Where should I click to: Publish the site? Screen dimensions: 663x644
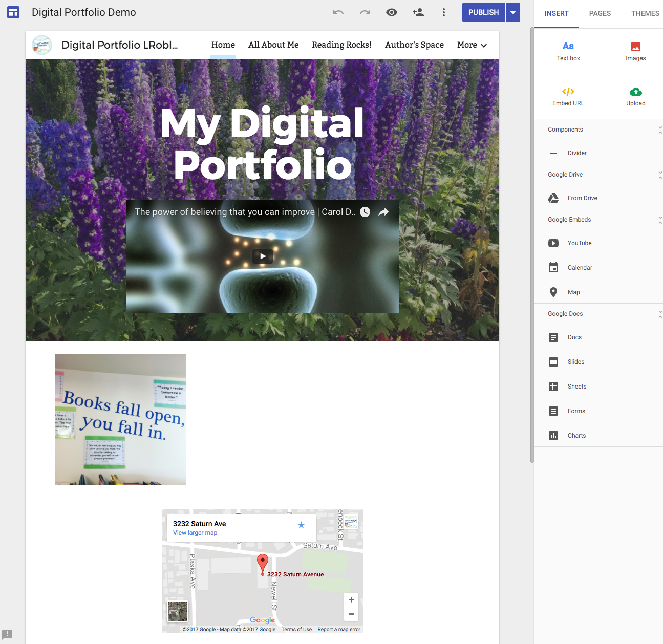483,12
